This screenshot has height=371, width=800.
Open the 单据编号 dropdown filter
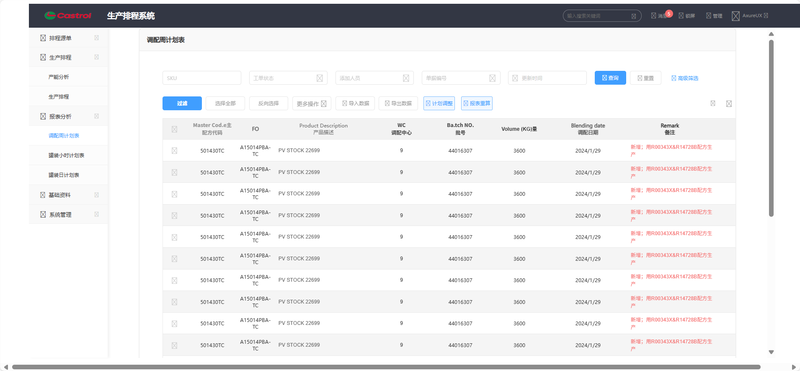[461, 78]
